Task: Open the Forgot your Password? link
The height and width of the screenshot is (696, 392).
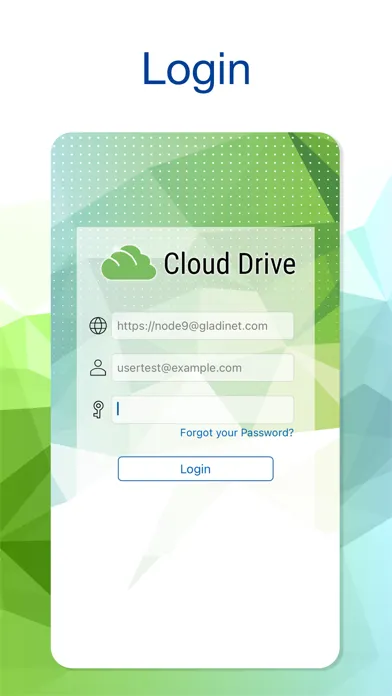Action: pos(237,433)
